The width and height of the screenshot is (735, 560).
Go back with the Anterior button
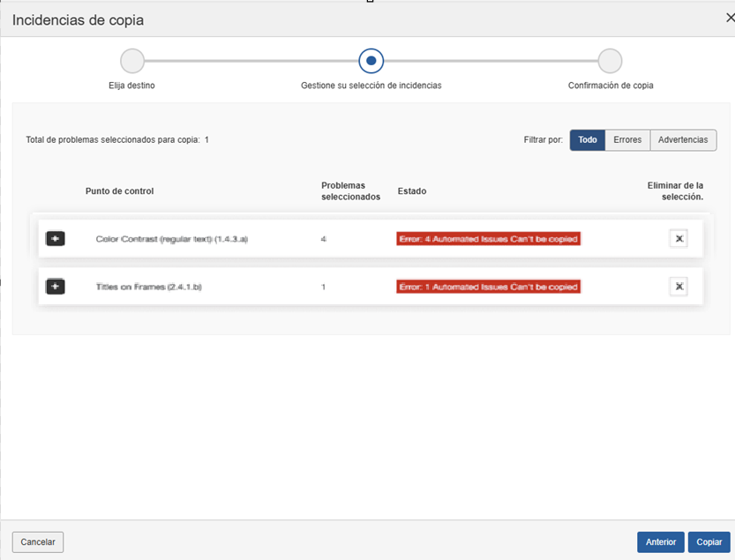point(660,542)
